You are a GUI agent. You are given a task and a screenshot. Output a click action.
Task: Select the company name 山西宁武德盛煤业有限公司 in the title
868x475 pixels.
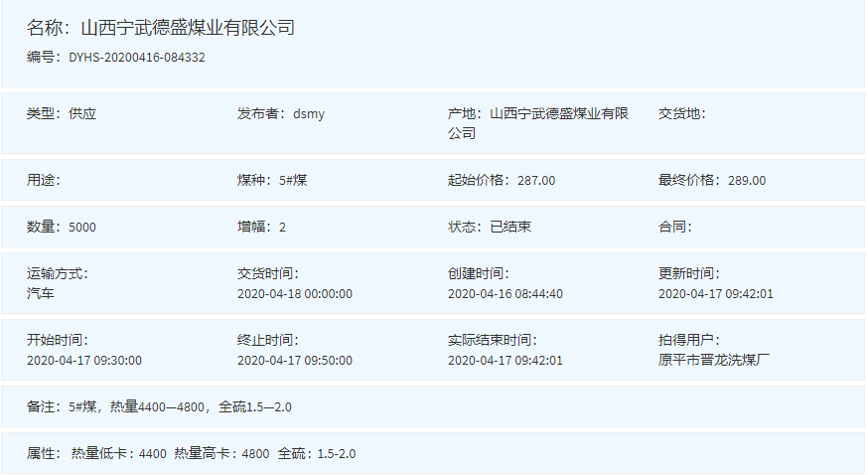(x=188, y=27)
